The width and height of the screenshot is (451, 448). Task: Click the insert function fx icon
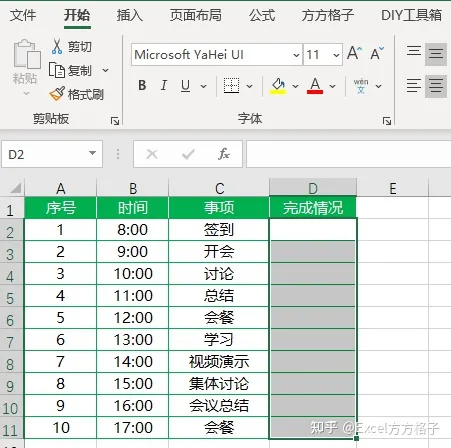[x=224, y=154]
